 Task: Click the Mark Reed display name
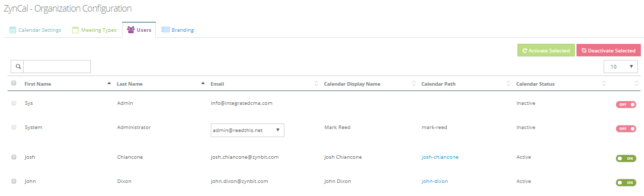coord(337,127)
